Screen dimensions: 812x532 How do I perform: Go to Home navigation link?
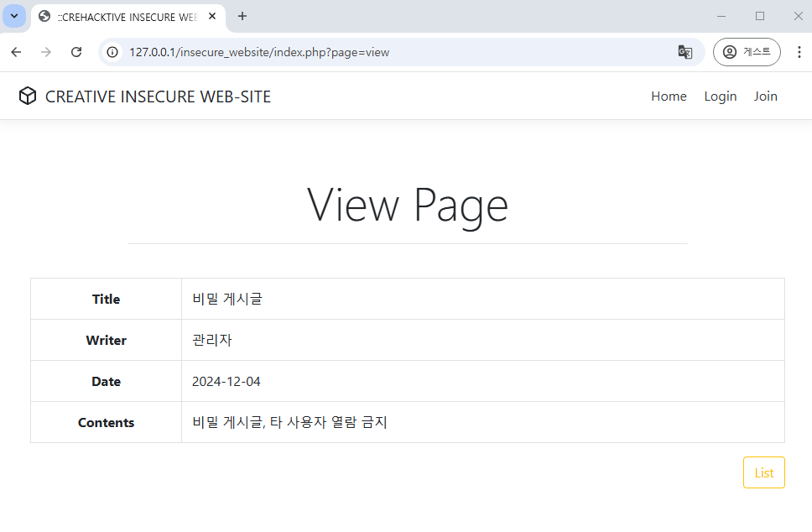pyautogui.click(x=669, y=96)
